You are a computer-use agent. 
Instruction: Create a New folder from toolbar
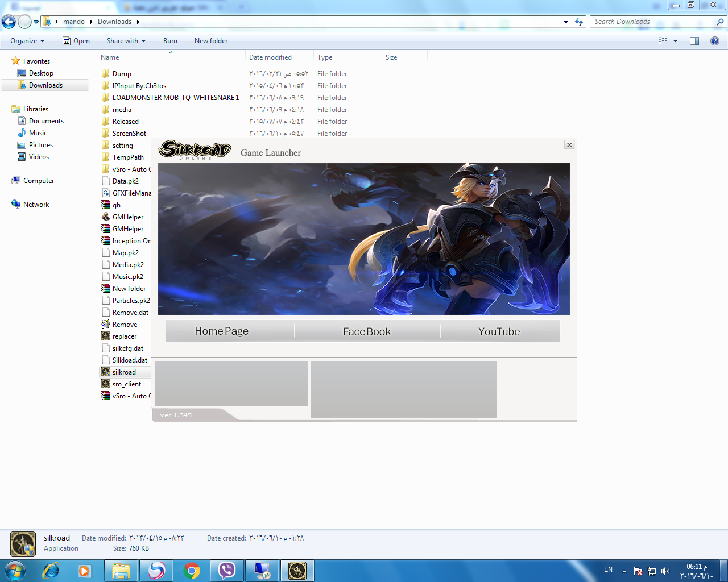(211, 41)
